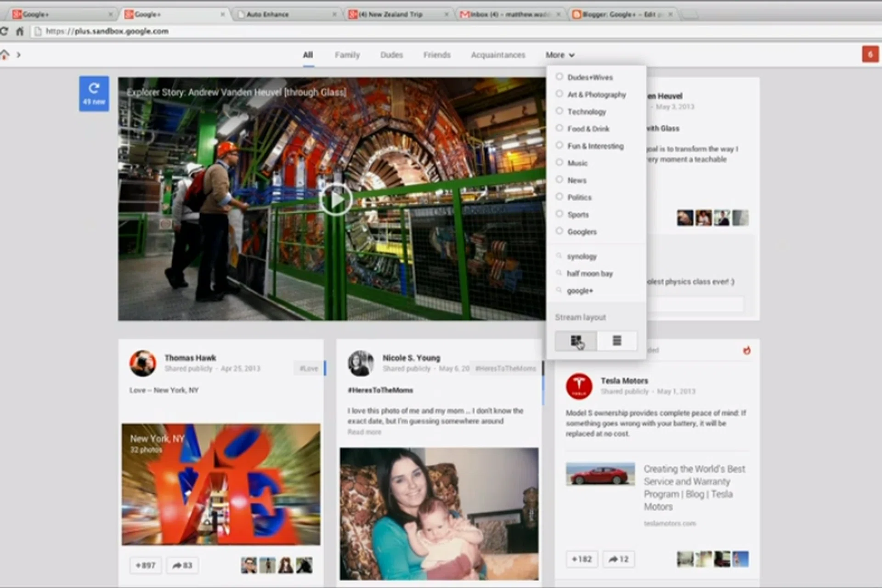Reload the page with browser refresh
Screen dimensions: 882x588
point(4,31)
